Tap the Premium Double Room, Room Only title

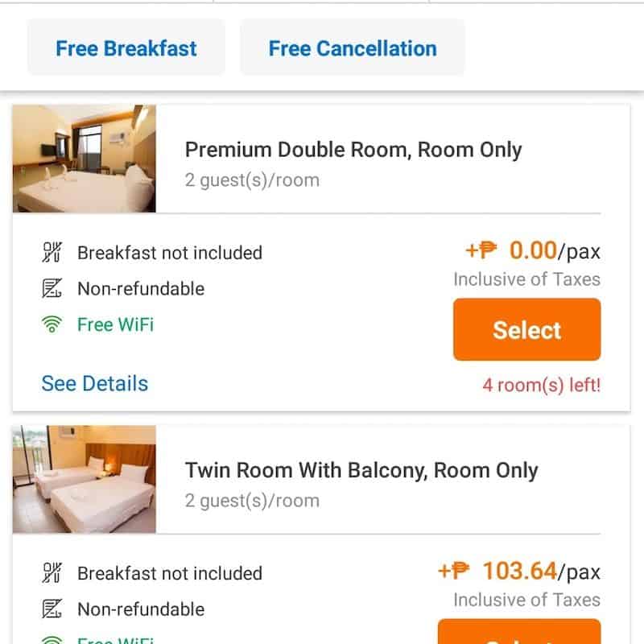[x=353, y=150]
